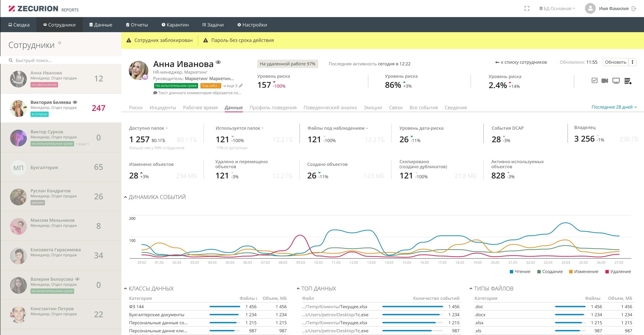The width and height of the screenshot is (644, 335).
Task: Switch to the Инциденты tab
Action: pyautogui.click(x=163, y=108)
